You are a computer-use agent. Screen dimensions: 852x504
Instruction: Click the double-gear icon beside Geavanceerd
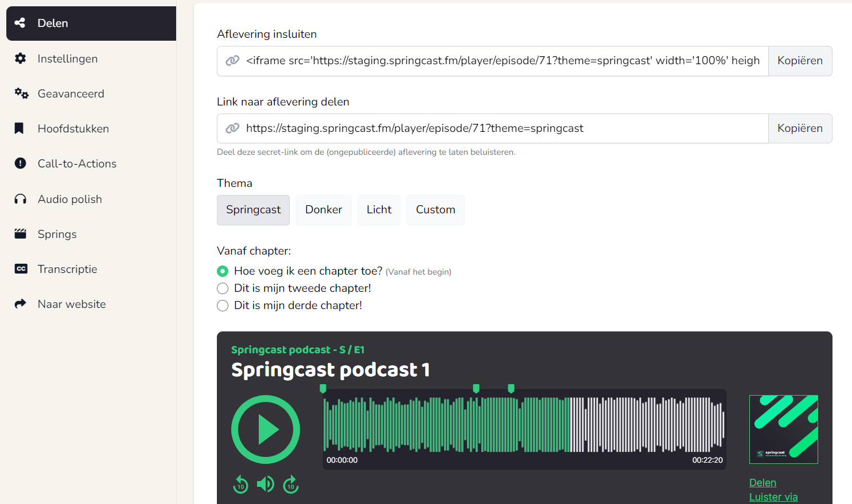(x=21, y=93)
